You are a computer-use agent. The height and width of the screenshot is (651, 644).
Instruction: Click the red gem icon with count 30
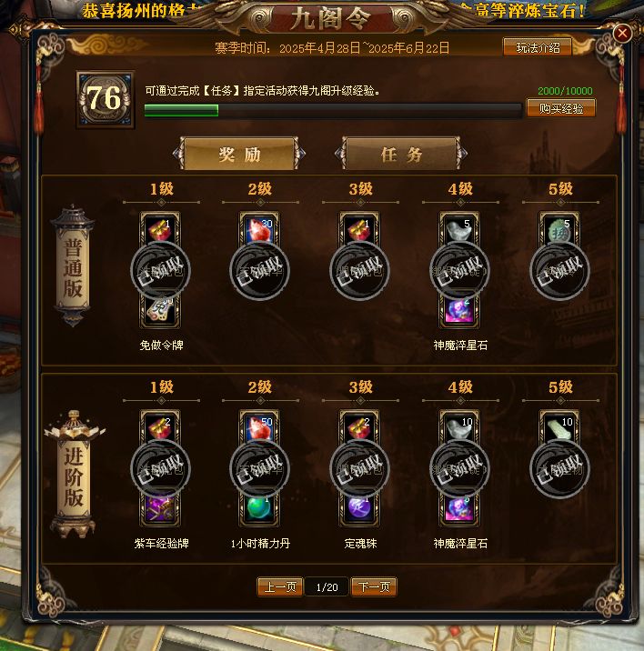(x=259, y=228)
